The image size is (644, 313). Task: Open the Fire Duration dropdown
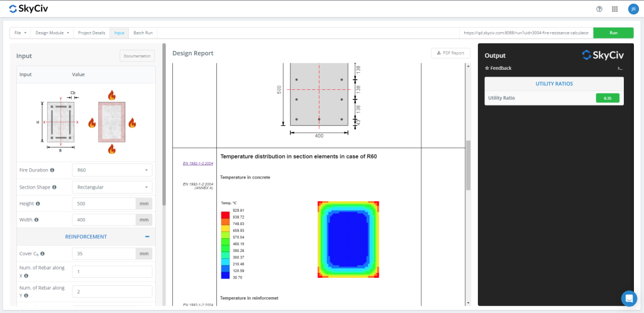point(112,170)
